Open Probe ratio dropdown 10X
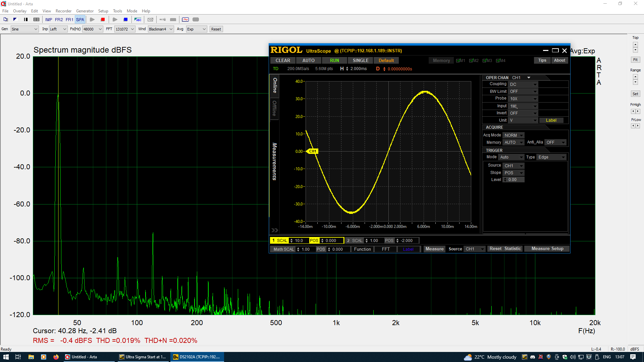Screen dimensions: 644x362 (x=523, y=99)
